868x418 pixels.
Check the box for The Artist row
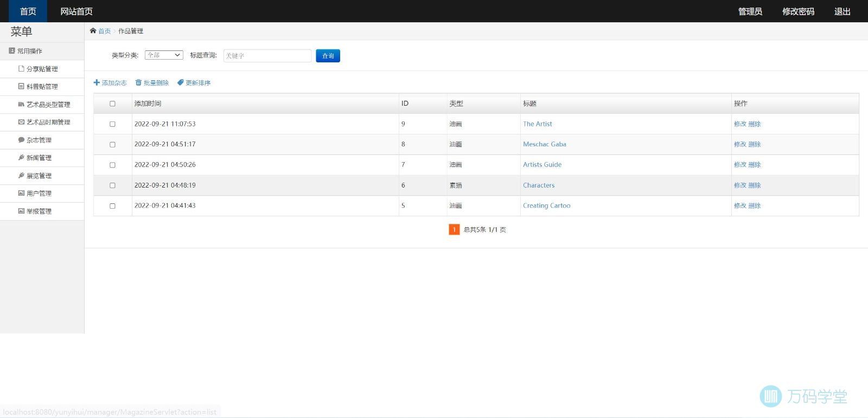(x=113, y=124)
